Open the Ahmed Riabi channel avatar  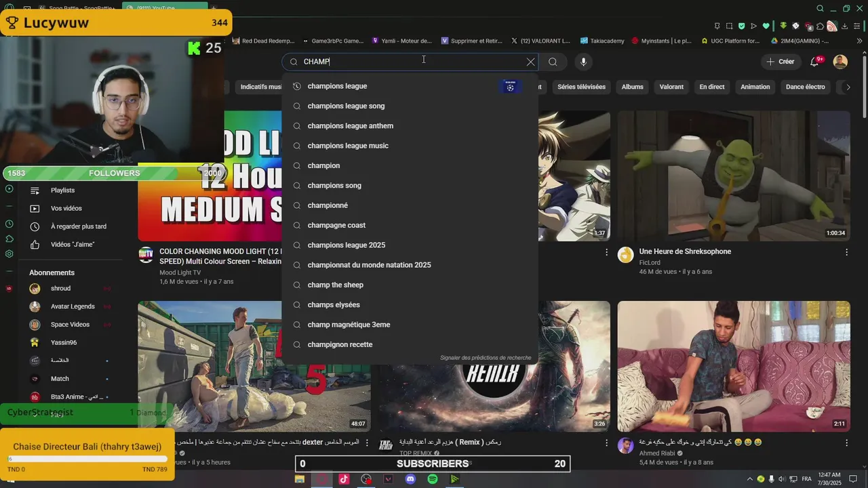(x=626, y=445)
